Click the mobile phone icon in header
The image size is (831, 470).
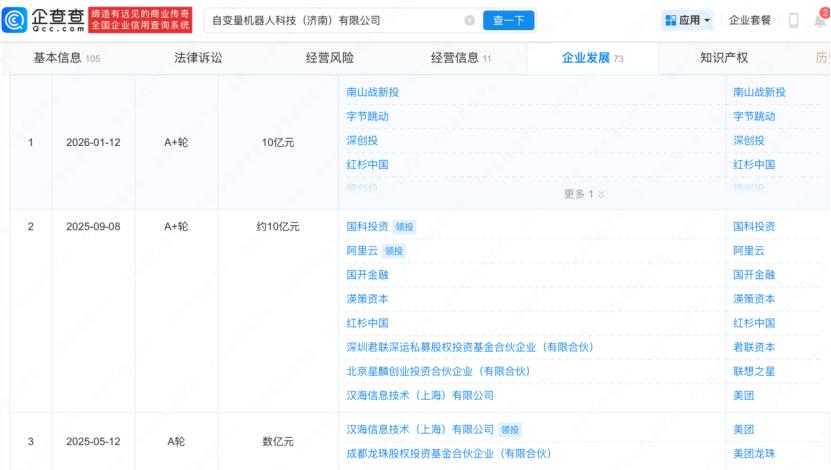793,20
